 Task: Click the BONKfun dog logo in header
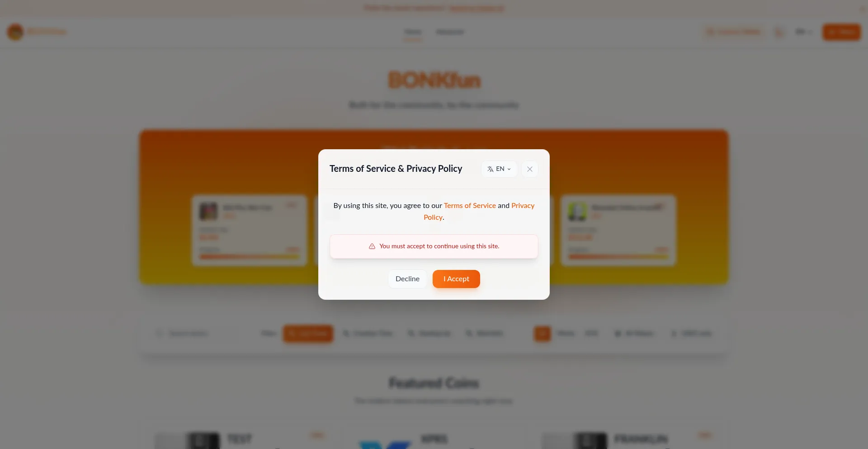coord(15,32)
